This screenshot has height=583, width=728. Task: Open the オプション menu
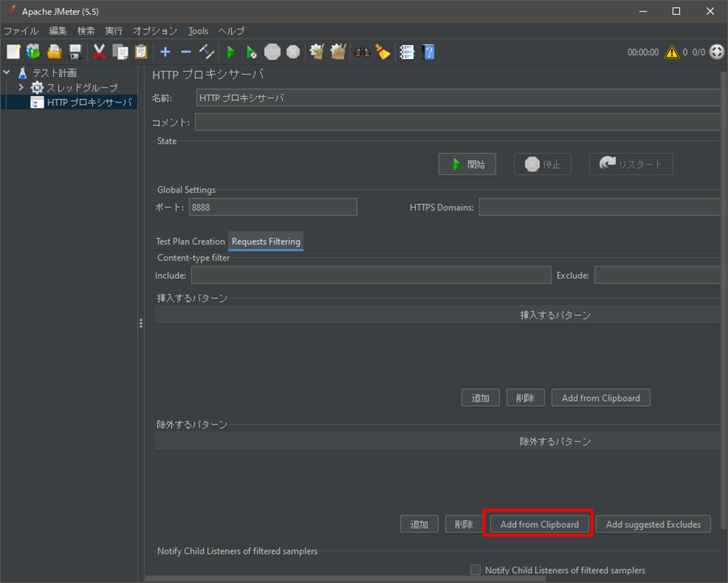click(155, 31)
